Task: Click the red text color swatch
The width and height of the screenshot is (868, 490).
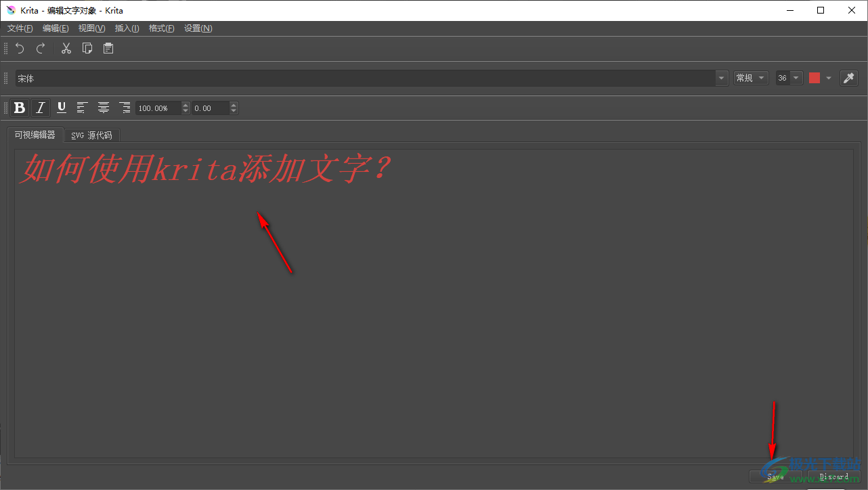Action: click(x=815, y=78)
